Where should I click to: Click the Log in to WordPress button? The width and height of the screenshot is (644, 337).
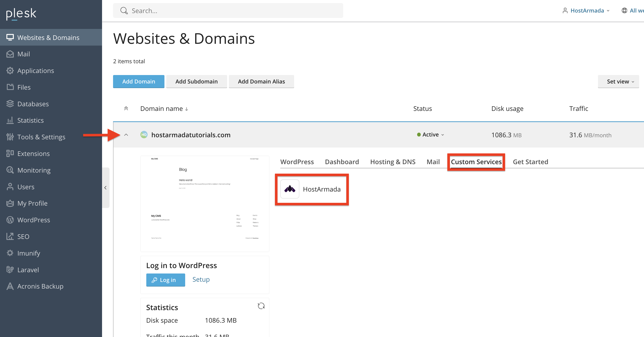[166, 280]
